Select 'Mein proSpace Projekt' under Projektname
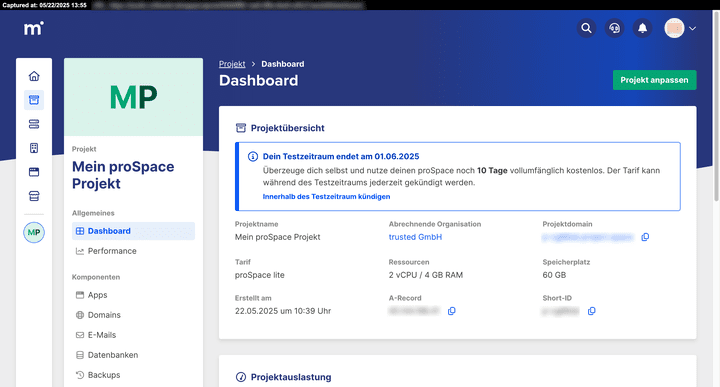 pyautogui.click(x=277, y=237)
